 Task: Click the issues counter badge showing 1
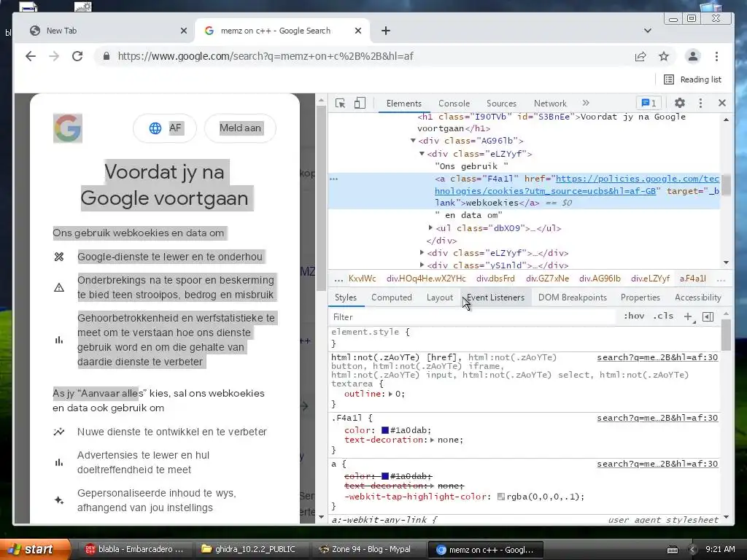[x=649, y=103]
